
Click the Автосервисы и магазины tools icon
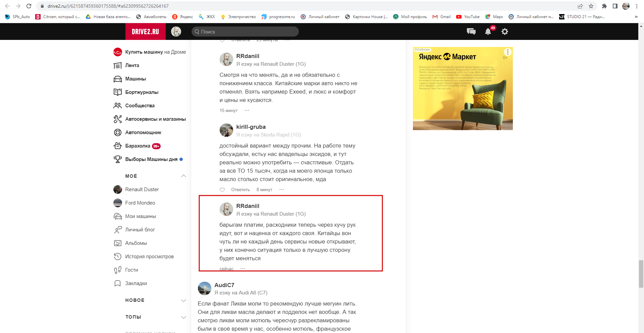(118, 119)
